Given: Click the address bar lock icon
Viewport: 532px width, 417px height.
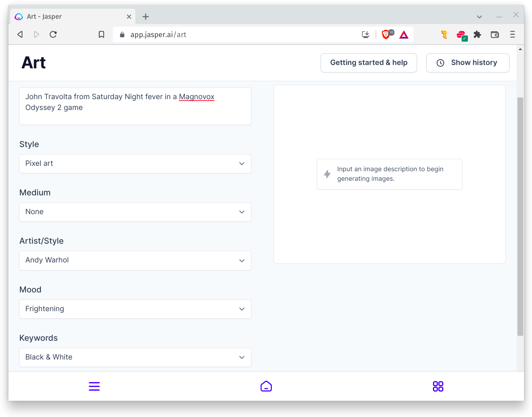Looking at the screenshot, I should (122, 35).
